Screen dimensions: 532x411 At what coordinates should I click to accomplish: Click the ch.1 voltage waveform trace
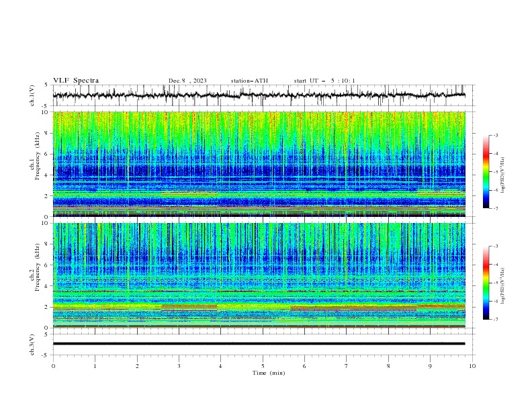[x=259, y=95]
